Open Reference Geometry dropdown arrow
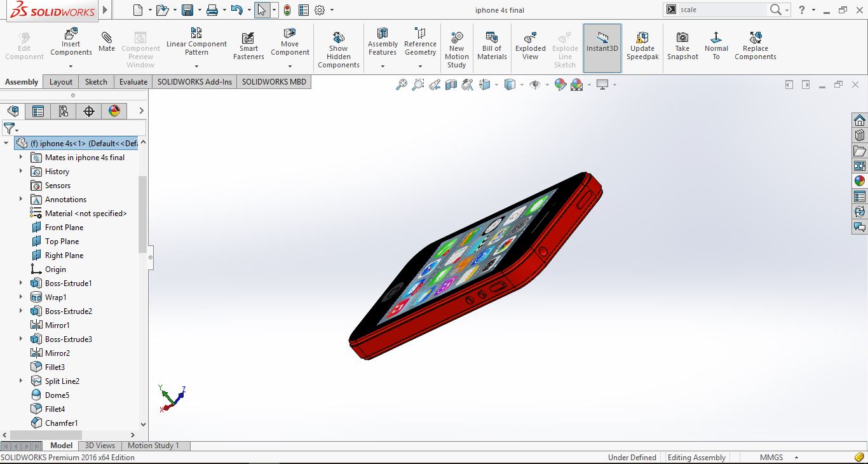 pos(420,66)
